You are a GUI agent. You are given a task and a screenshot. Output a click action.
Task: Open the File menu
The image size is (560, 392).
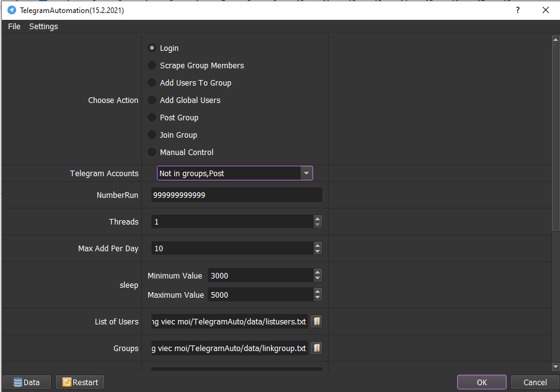(x=14, y=27)
